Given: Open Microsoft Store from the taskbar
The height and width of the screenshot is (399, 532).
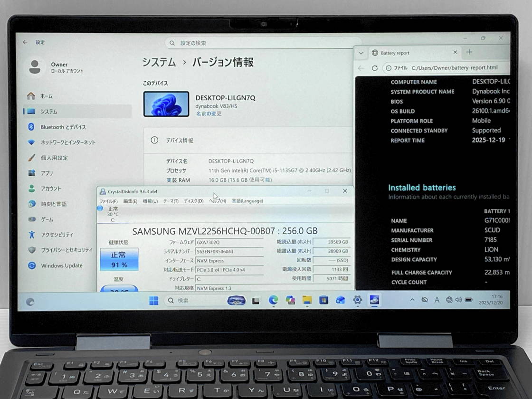Looking at the screenshot, I should (x=323, y=300).
